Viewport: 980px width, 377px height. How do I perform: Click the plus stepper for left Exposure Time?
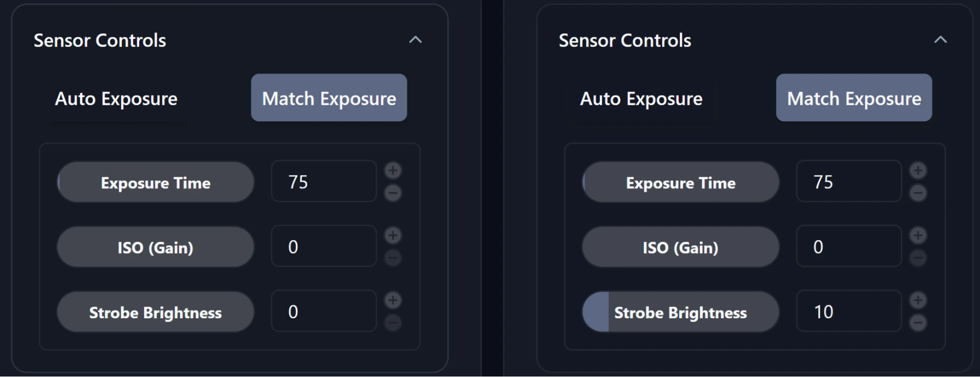point(392,170)
